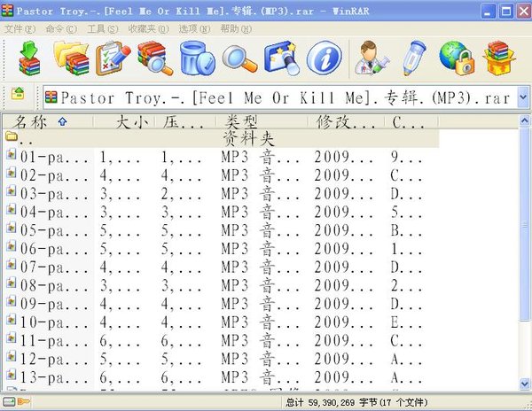Click the Protect globe-lock icon

pos(457,58)
